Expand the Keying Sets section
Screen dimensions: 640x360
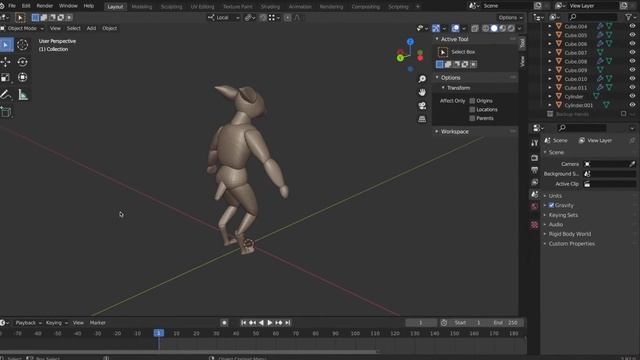tap(563, 215)
